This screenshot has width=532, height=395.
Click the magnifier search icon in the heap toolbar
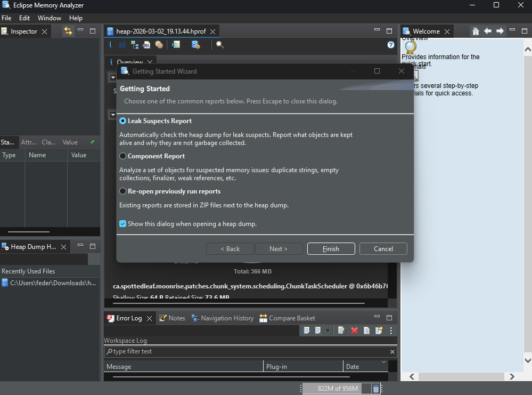(x=219, y=45)
